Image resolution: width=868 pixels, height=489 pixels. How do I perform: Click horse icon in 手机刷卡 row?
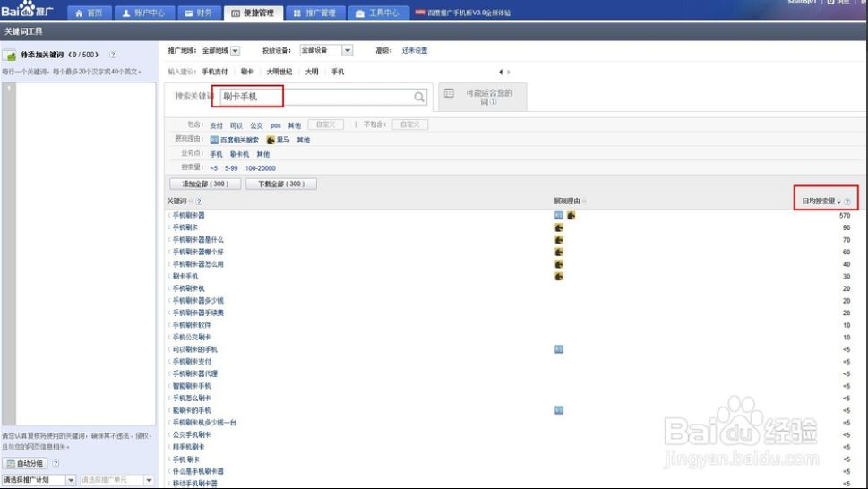tap(559, 227)
